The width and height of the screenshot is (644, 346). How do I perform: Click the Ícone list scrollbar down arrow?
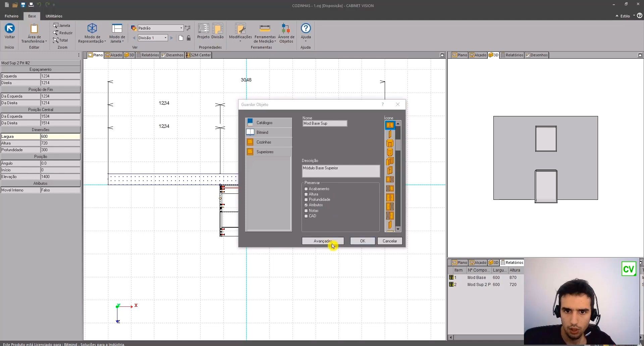(398, 229)
